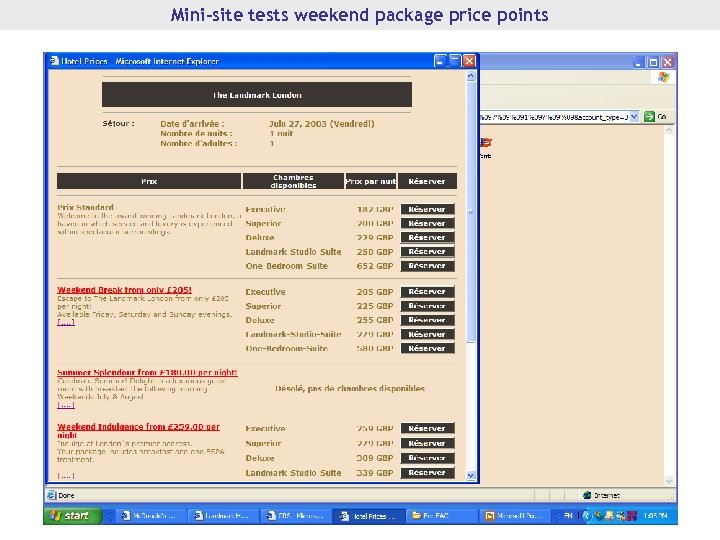Réserver Weekend Break Deluxe 255 GBP

pyautogui.click(x=428, y=320)
